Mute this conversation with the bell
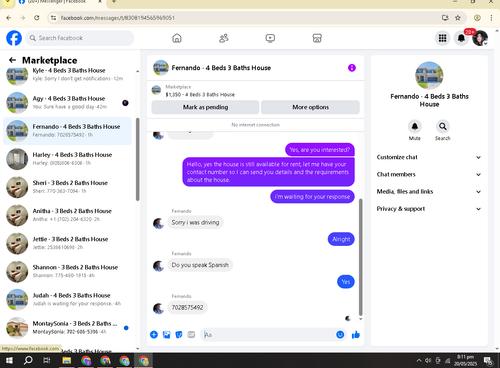This screenshot has width=500, height=368. 415,127
